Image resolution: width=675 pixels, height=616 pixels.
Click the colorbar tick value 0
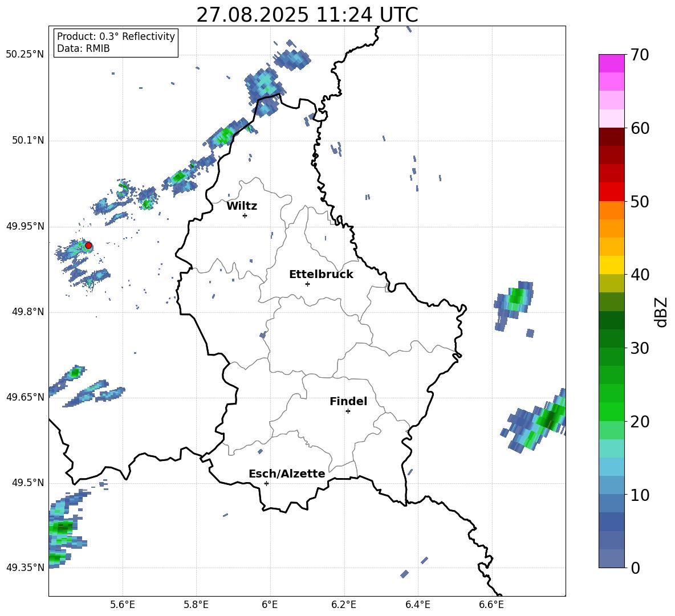coord(635,568)
